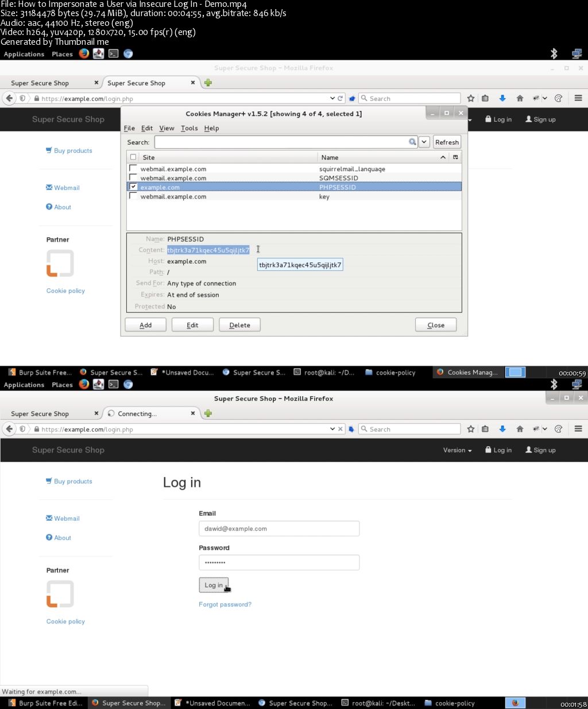The image size is (588, 709).
Task: Click the 'At end of session' Expires value
Action: click(193, 295)
